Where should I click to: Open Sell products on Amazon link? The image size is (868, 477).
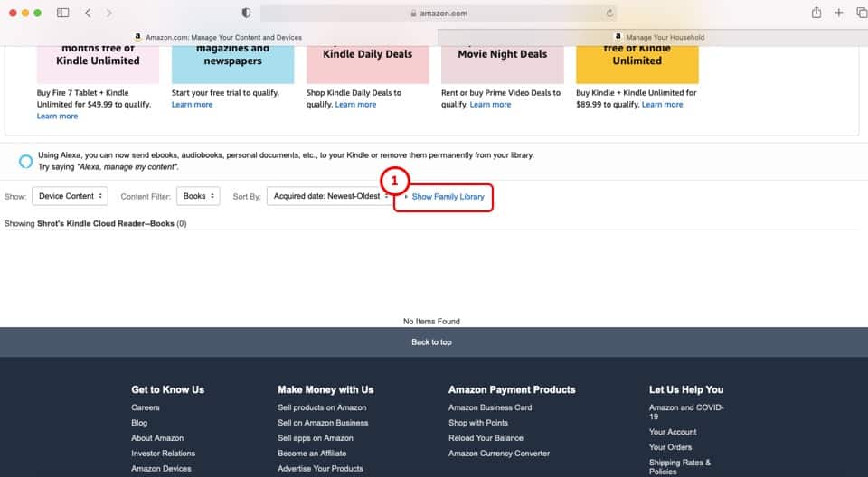(322, 407)
